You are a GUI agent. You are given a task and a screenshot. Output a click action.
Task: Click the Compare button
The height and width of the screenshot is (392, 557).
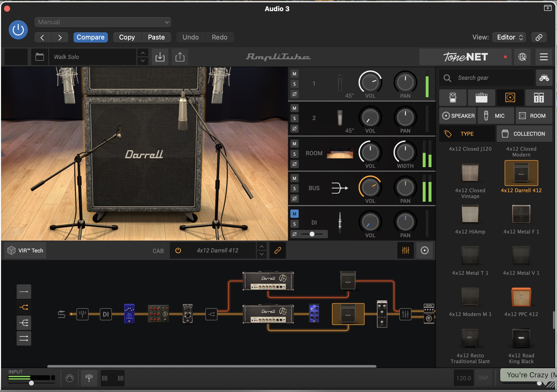point(90,37)
